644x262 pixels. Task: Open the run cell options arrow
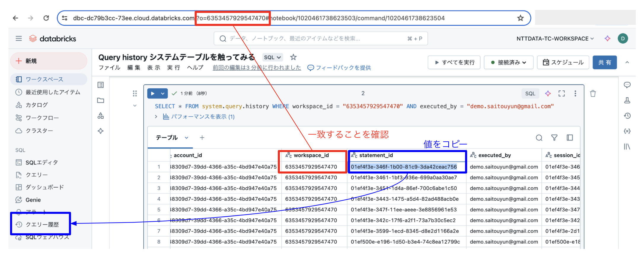[163, 94]
